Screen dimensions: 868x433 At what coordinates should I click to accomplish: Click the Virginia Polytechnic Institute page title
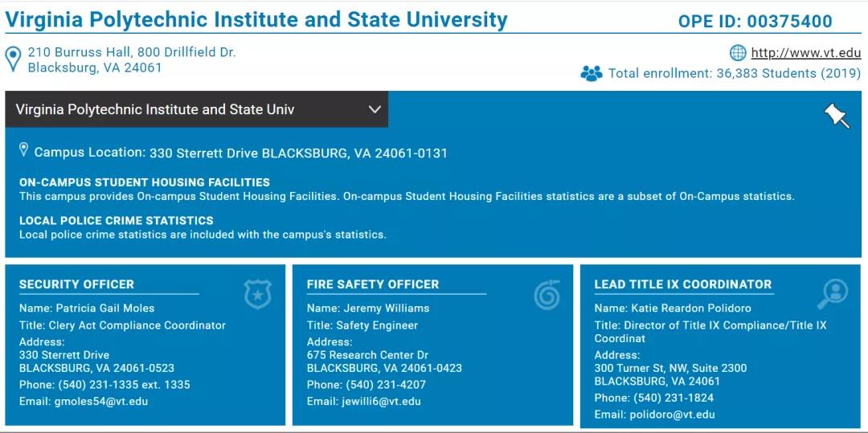pyautogui.click(x=256, y=20)
